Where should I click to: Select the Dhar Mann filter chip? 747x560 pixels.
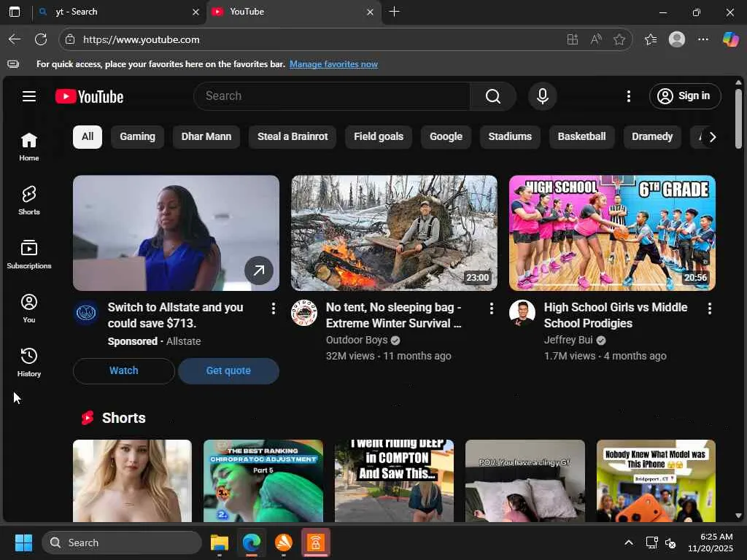pos(206,137)
